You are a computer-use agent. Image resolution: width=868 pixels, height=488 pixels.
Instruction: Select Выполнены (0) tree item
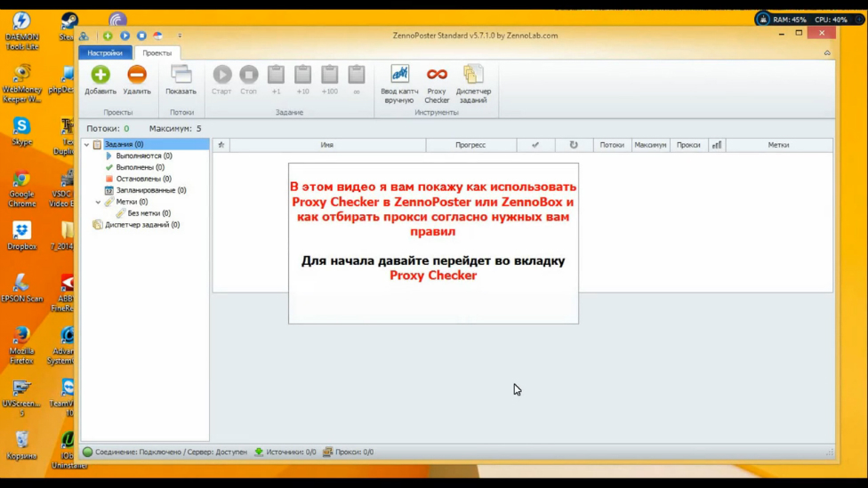click(x=140, y=167)
